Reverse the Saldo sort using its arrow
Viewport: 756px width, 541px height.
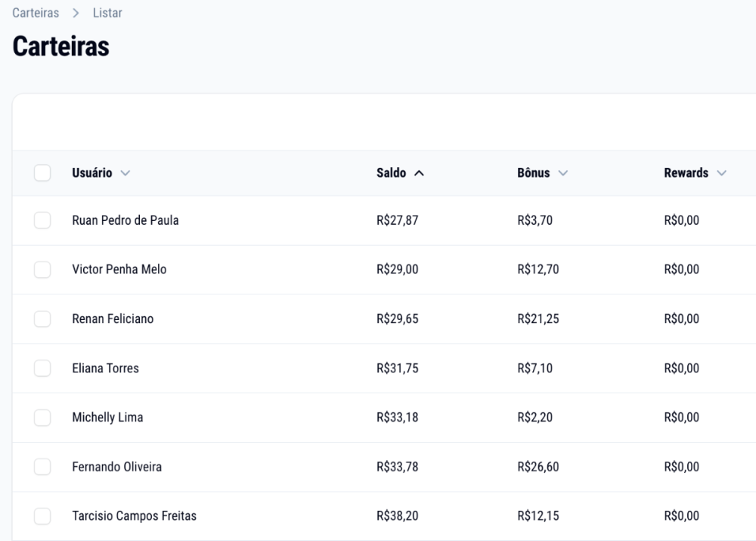[419, 173]
